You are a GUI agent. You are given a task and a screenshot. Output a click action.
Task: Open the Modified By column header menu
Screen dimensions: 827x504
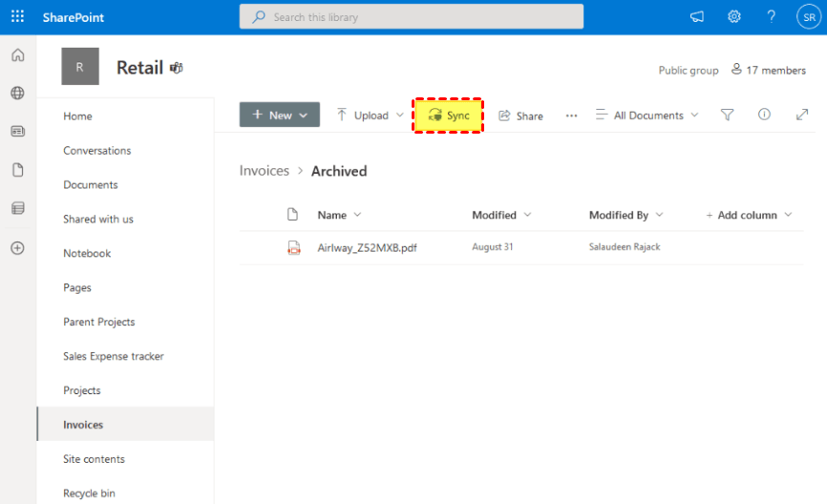626,215
